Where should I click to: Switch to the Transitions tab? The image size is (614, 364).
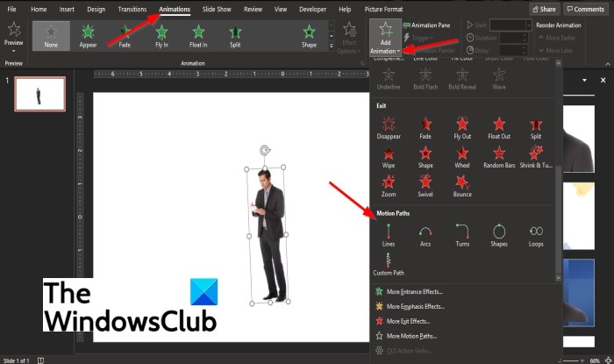pyautogui.click(x=132, y=9)
